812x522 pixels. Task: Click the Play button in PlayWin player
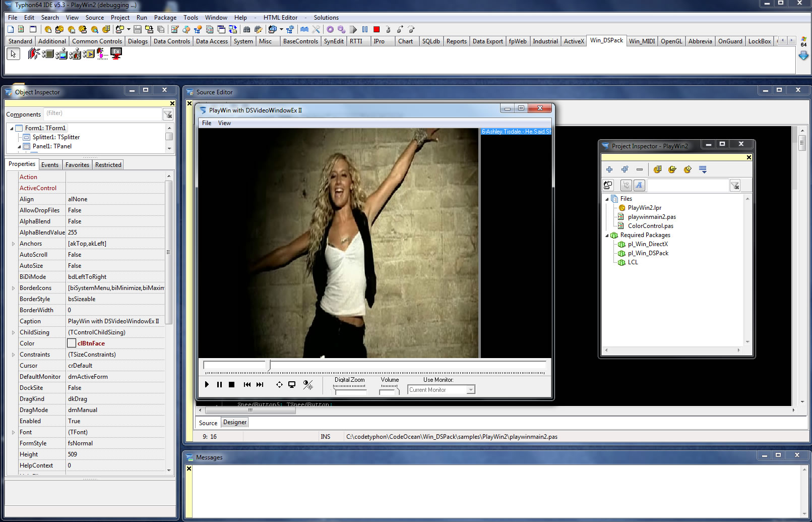pos(207,384)
